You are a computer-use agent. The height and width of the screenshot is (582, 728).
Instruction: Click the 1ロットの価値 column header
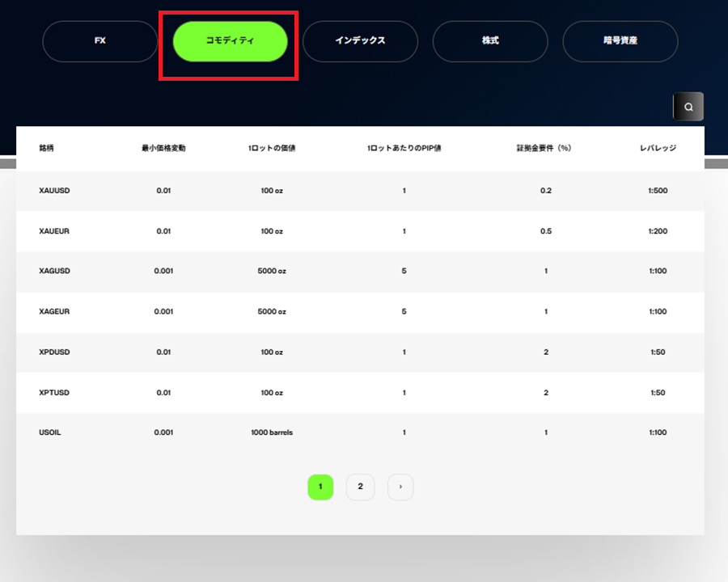(x=272, y=148)
